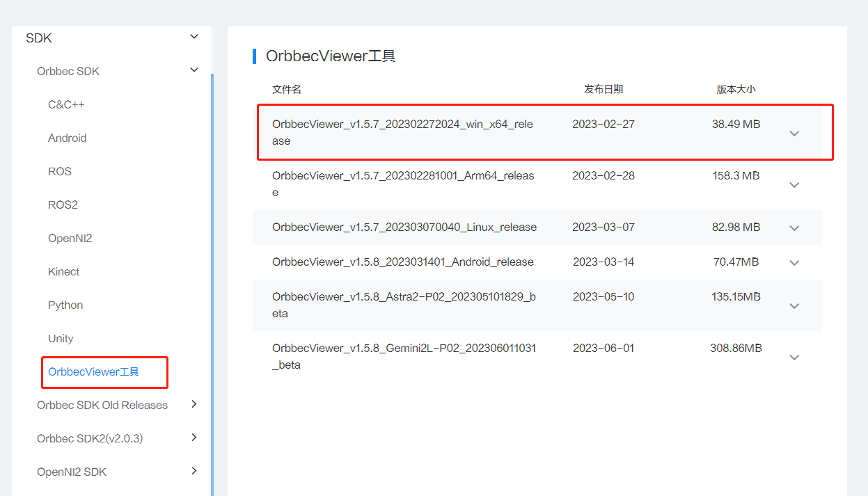
Task: Select Android in the sidebar
Action: pos(67,138)
